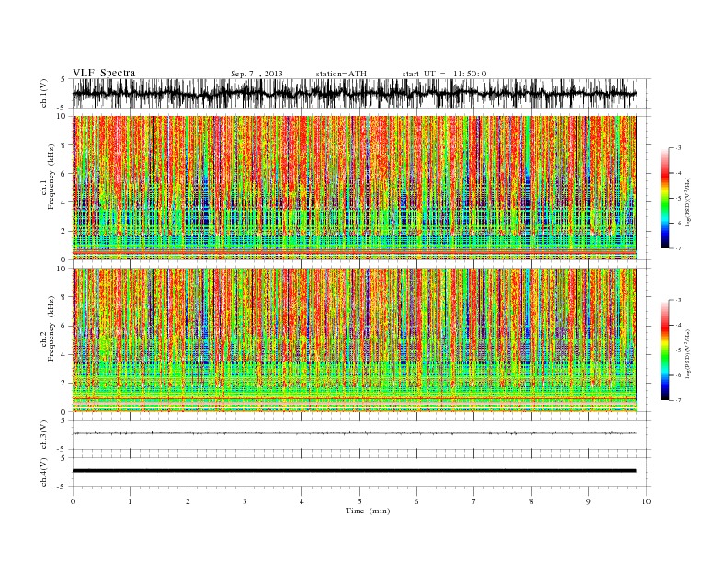Click the 2 minute tick label

coord(188,501)
